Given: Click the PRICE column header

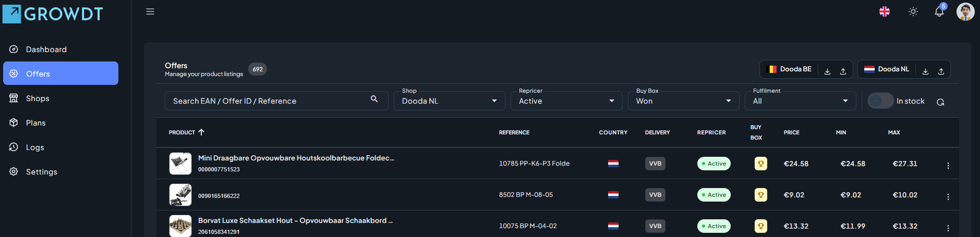Looking at the screenshot, I should pos(791,132).
